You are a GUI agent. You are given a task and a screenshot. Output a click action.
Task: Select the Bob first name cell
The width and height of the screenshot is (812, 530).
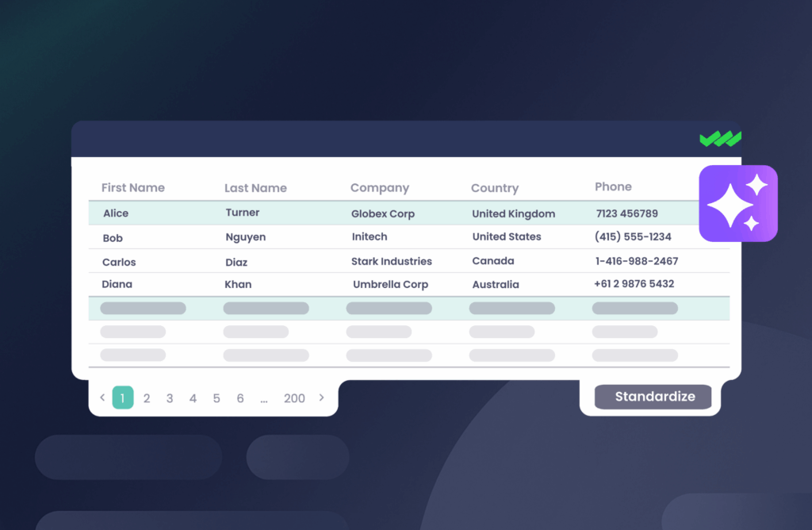[x=113, y=238]
